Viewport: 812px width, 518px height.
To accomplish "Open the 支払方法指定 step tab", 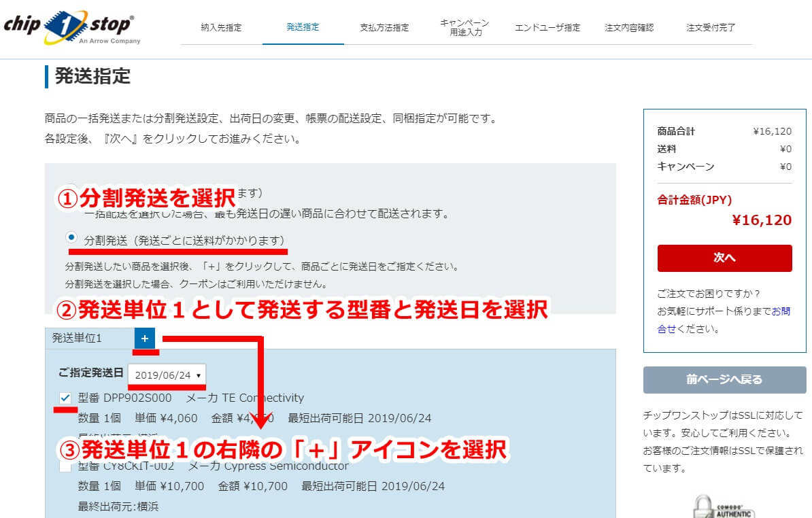I will pos(384,28).
